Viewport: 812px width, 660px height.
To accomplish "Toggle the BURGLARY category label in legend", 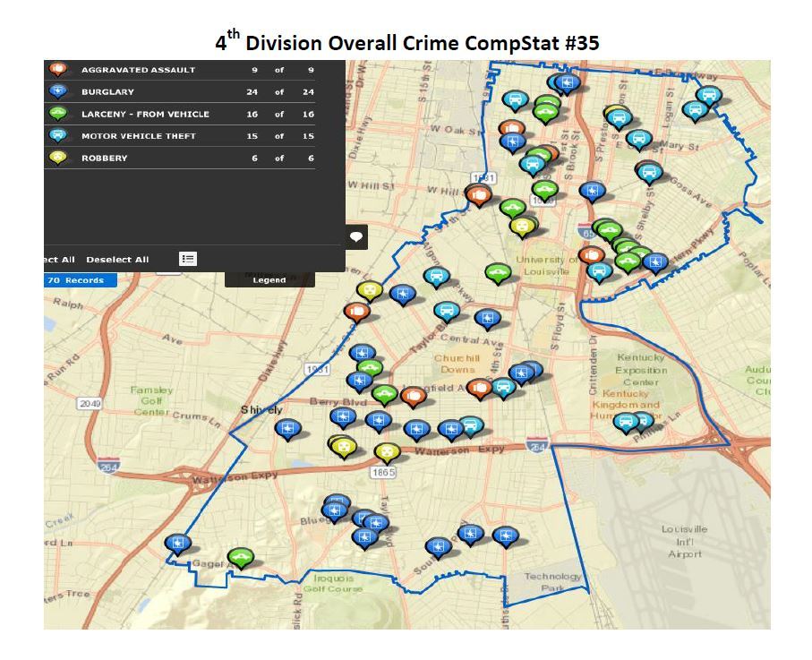I will point(107,91).
